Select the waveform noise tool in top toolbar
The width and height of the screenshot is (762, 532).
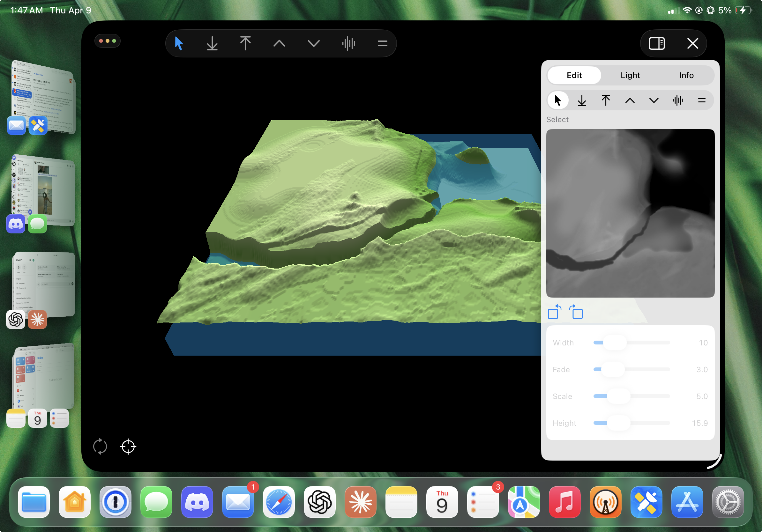pos(348,43)
